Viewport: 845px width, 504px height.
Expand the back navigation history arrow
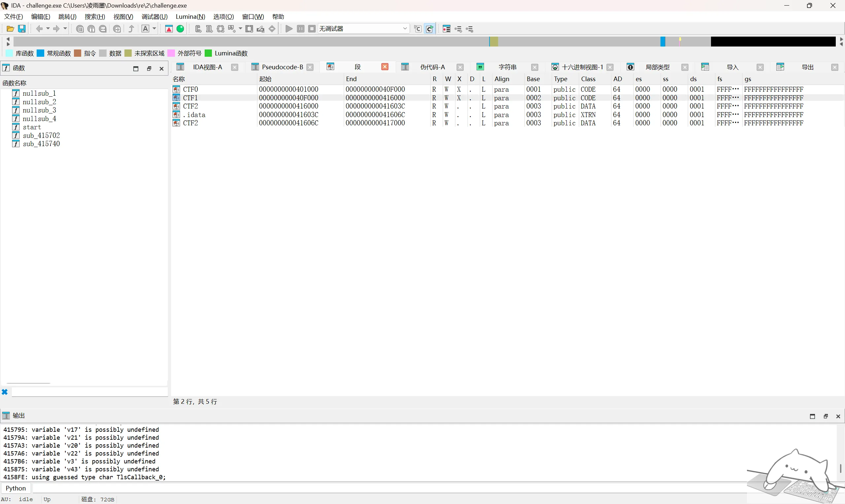coord(48,28)
